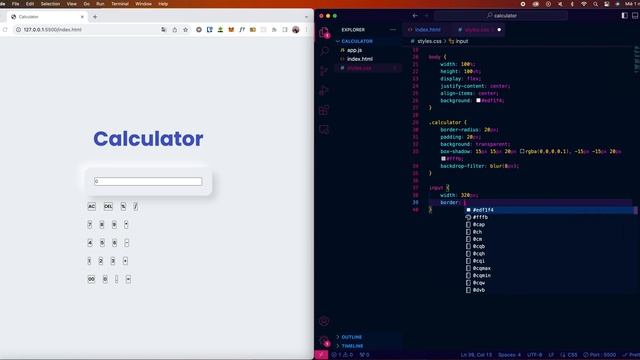The height and width of the screenshot is (360, 640).
Task: Open the Source Control view
Action: click(x=324, y=71)
